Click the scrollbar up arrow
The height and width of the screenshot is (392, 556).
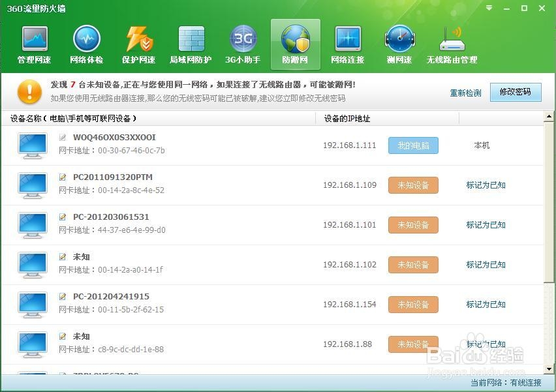click(x=549, y=116)
